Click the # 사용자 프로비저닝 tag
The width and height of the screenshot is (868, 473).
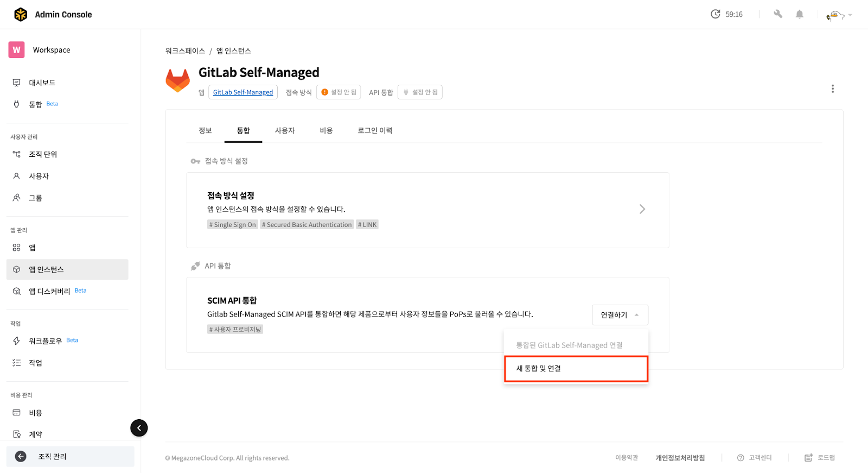click(x=235, y=330)
